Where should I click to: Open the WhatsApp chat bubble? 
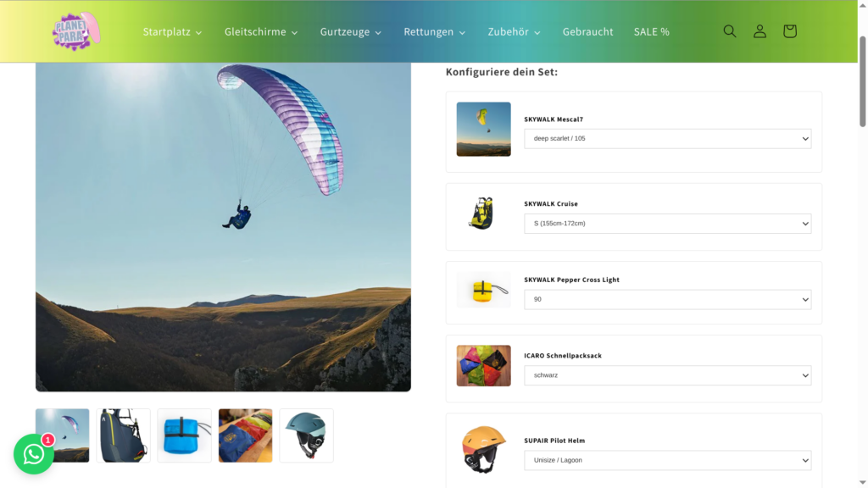click(34, 454)
